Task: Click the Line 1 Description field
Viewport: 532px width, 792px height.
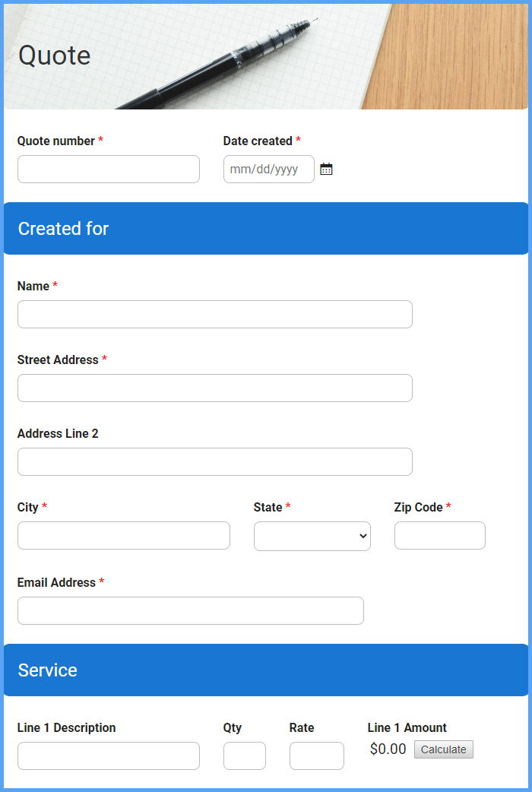Action: click(108, 756)
